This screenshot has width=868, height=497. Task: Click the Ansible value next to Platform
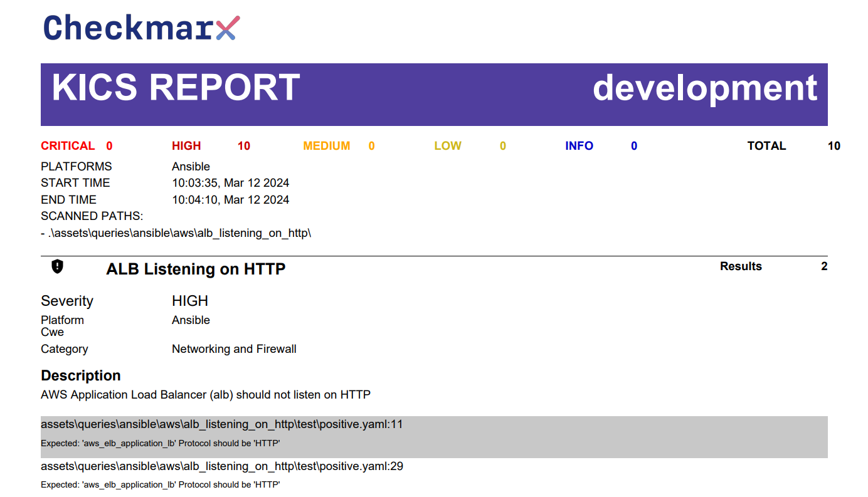coord(191,320)
